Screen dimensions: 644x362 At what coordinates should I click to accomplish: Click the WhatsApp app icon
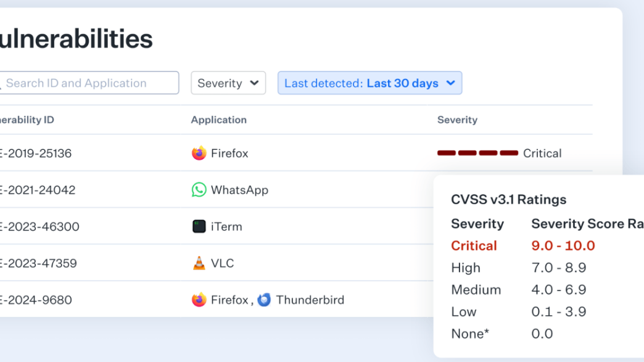click(199, 190)
